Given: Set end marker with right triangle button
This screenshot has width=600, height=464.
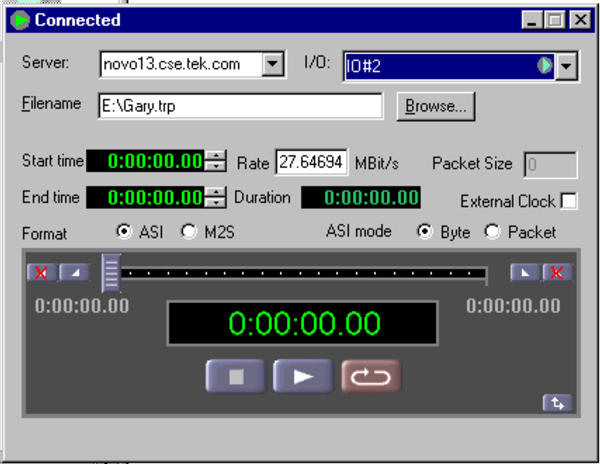Looking at the screenshot, I should click(x=525, y=273).
